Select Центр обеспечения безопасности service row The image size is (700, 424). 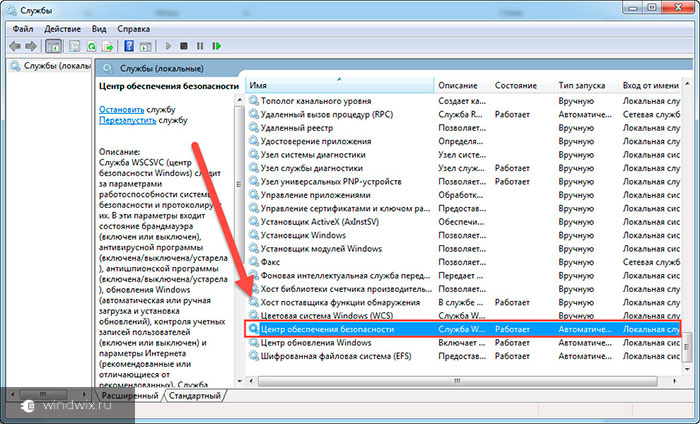463,329
